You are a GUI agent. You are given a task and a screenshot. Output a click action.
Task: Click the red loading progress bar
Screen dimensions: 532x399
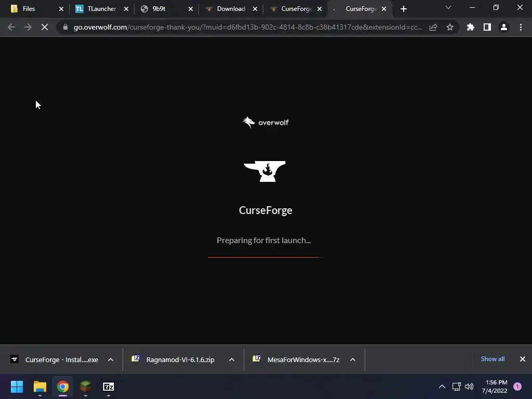(x=266, y=257)
